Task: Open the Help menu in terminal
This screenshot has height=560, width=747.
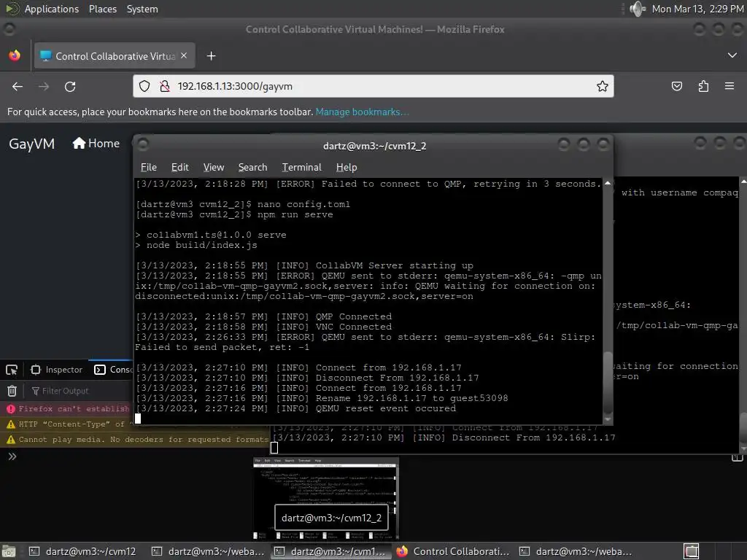Action: point(347,167)
